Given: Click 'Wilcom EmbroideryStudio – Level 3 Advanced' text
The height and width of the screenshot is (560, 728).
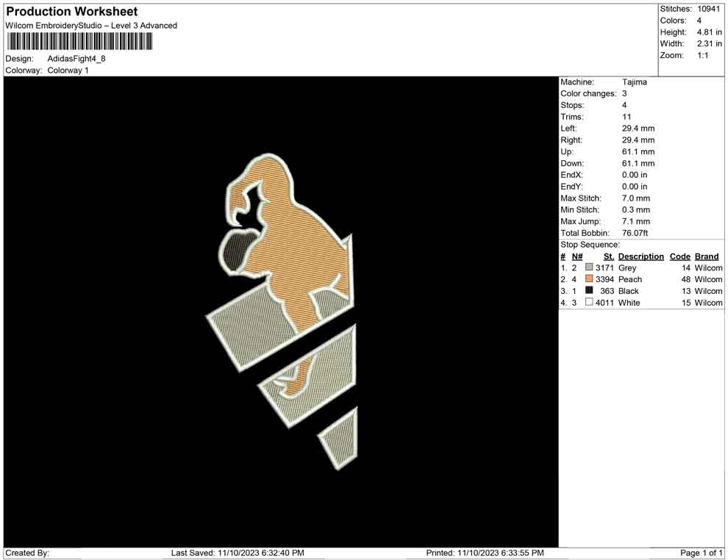Looking at the screenshot, I should click(91, 26).
